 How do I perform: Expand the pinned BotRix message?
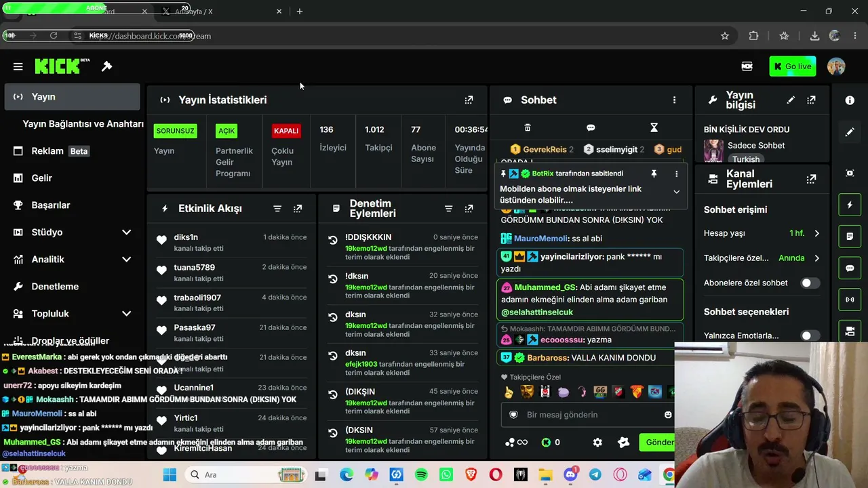click(x=676, y=192)
